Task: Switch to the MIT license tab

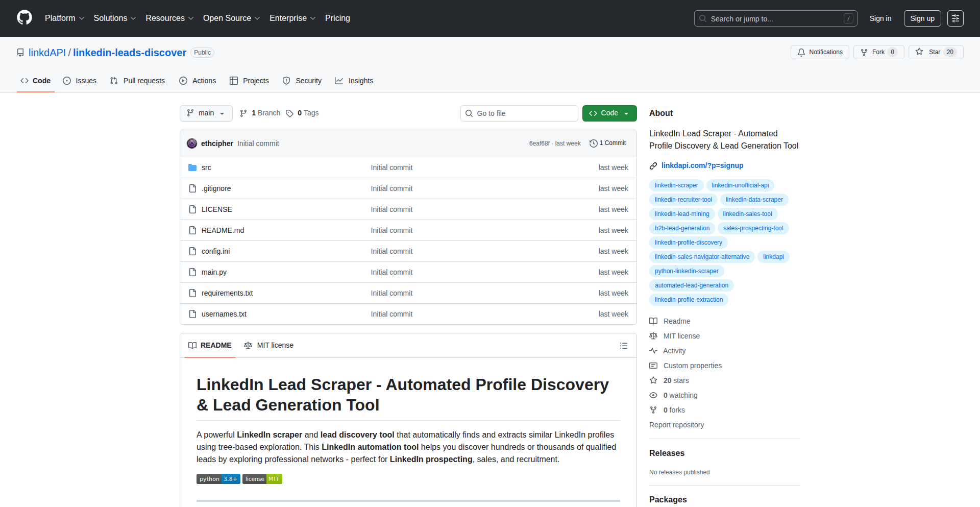Action: click(269, 346)
